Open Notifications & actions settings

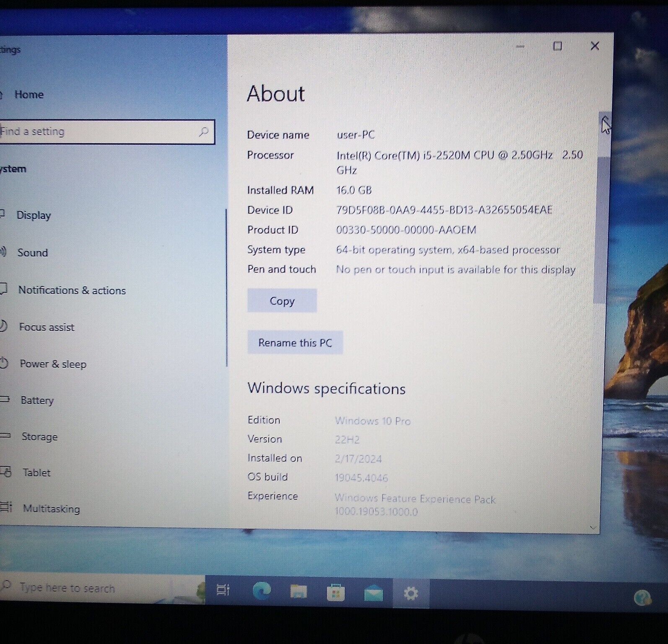pyautogui.click(x=72, y=290)
